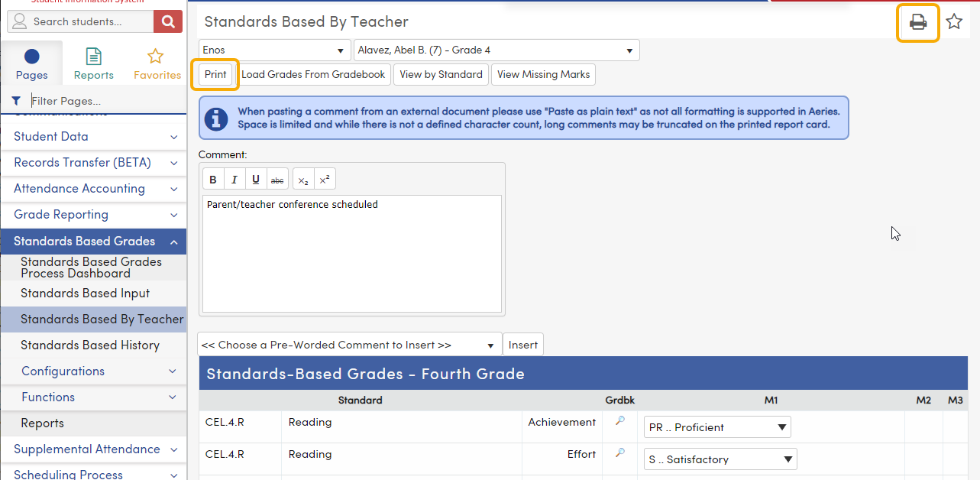Click the Favorites star in the navigation bar
This screenshot has width=980, height=480.
click(157, 61)
